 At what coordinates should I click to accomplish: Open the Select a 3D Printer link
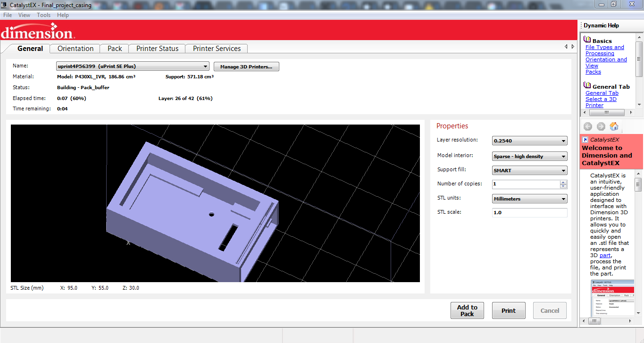point(601,102)
